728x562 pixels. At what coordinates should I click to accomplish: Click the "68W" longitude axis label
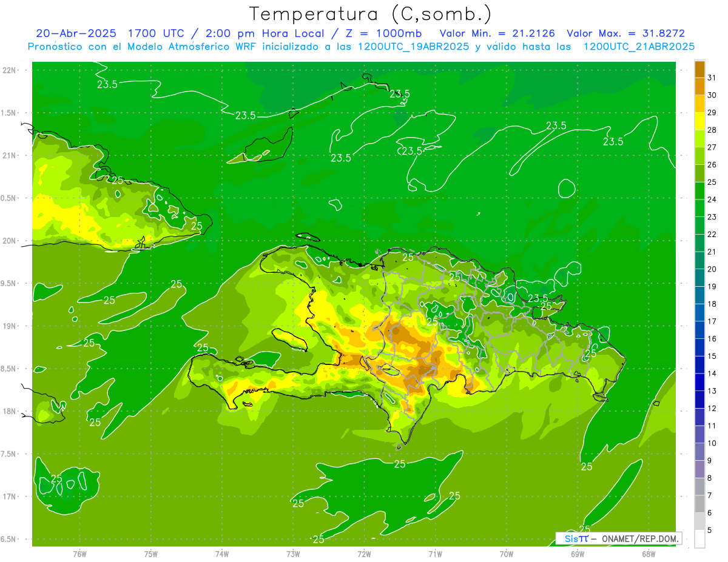click(649, 554)
